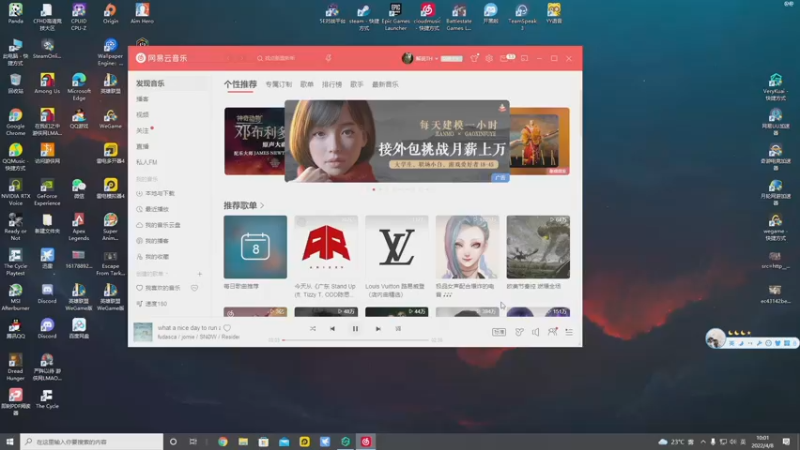Show the play queue list
The image size is (800, 450).
[569, 332]
